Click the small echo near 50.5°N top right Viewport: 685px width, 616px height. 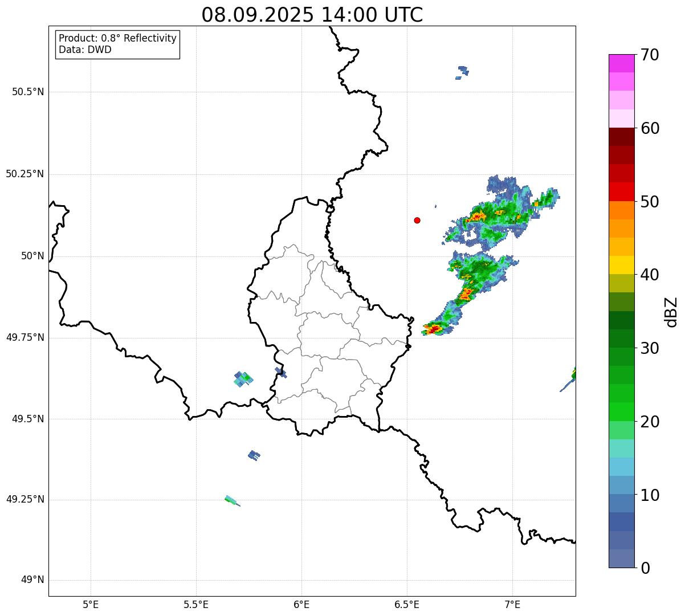click(x=463, y=72)
